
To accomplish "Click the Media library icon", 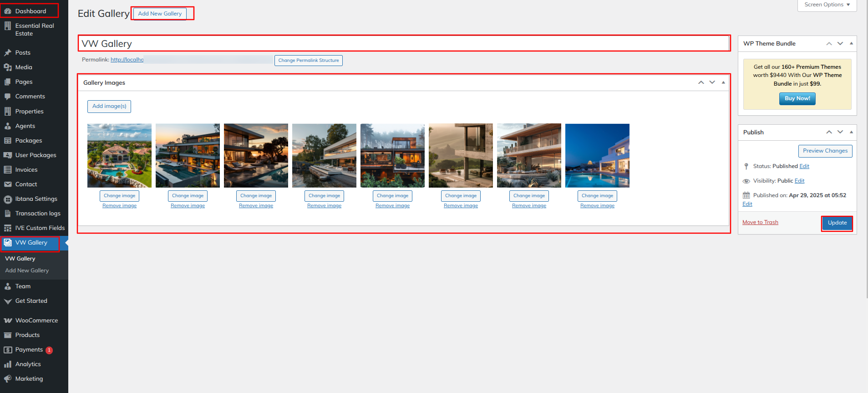I will pyautogui.click(x=8, y=67).
